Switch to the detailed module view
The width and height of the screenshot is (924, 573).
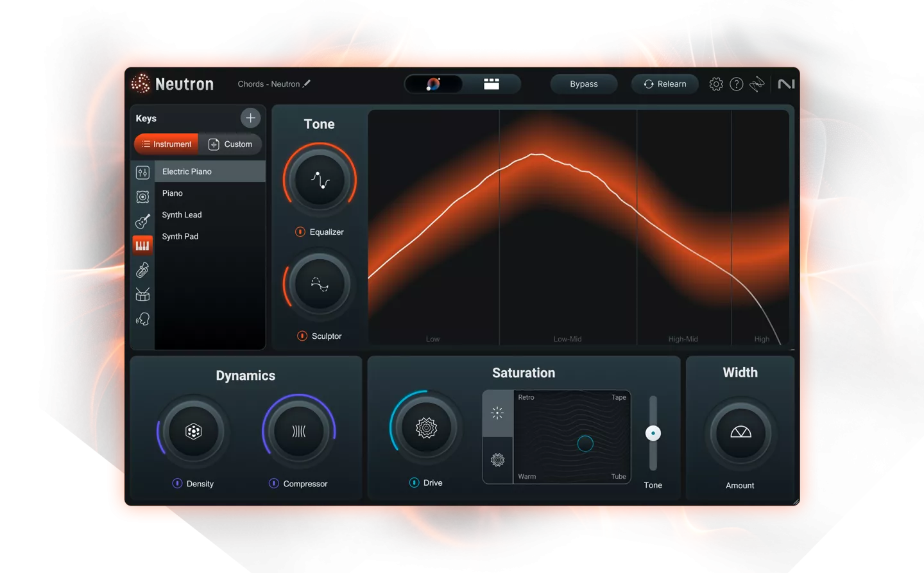click(x=492, y=84)
